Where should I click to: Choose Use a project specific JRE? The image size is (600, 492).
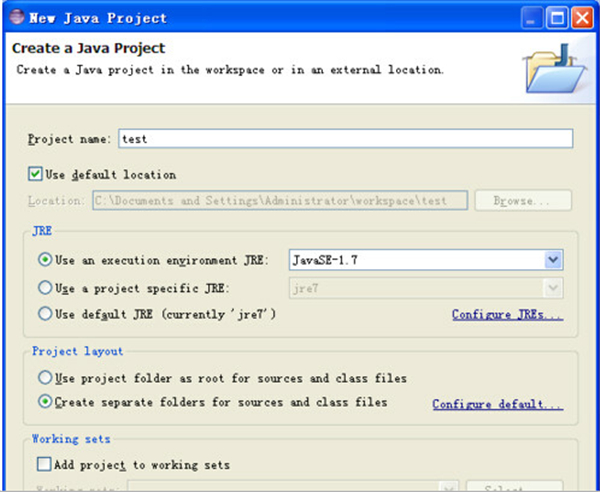click(45, 287)
